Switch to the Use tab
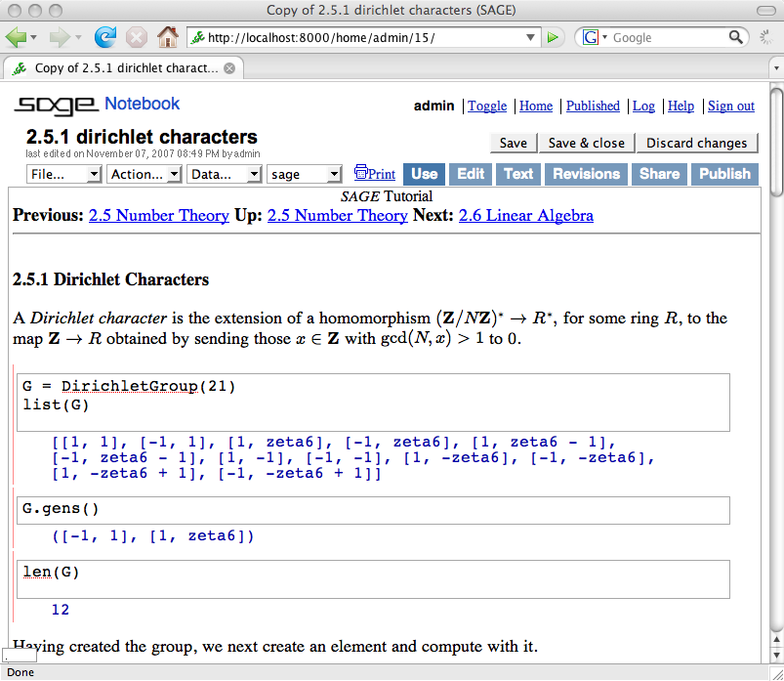The height and width of the screenshot is (681, 784). [424, 174]
